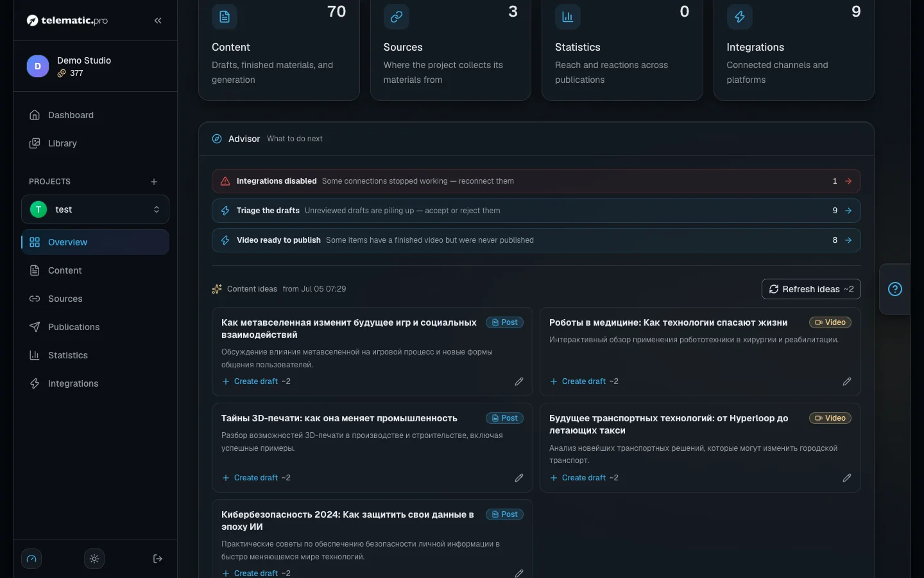Click the Video badge on the robots idea
Screen dimensions: 924x578
(x=830, y=322)
